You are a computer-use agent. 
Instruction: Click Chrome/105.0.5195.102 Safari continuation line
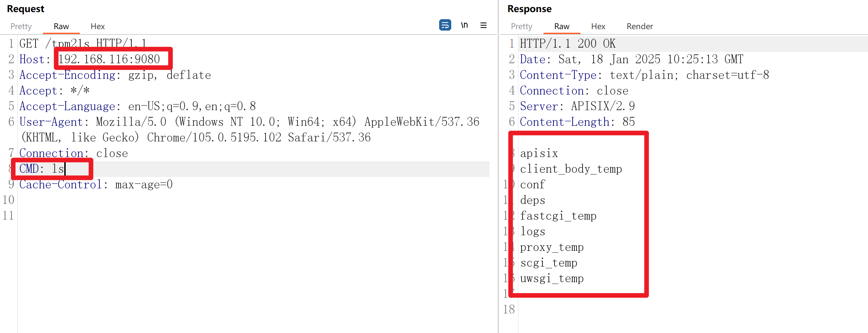(196, 138)
